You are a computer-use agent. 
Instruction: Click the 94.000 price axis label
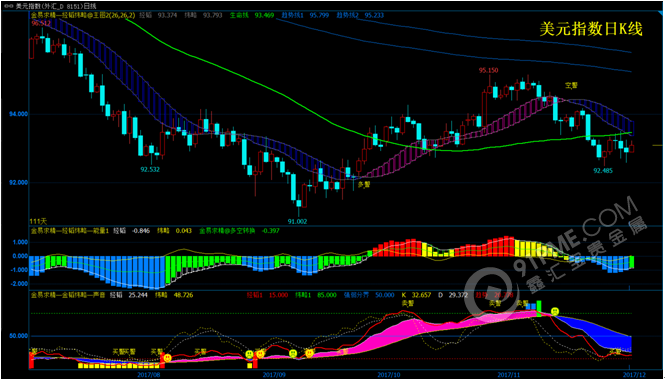click(x=19, y=114)
